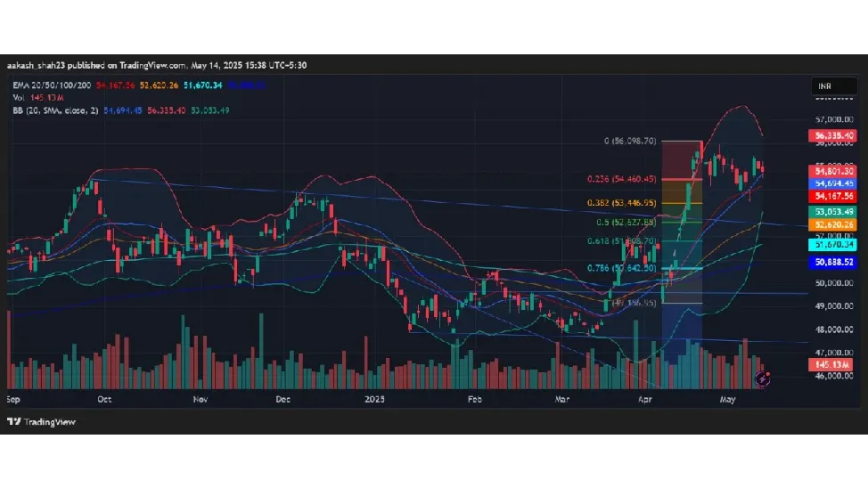Click the dark blue 50,888.52 price axis tag
The image size is (868, 488).
(832, 262)
